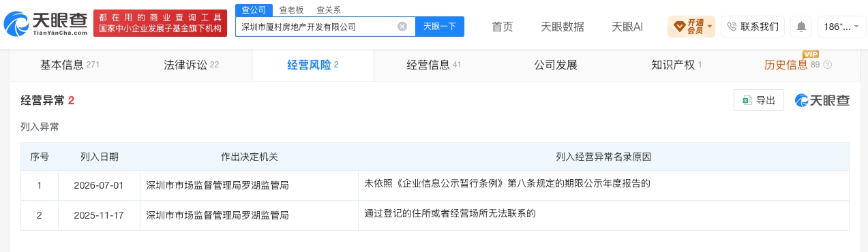Click the 天眼查 watermark logo beside 导出
This screenshot has width=868, height=252.
[822, 100]
